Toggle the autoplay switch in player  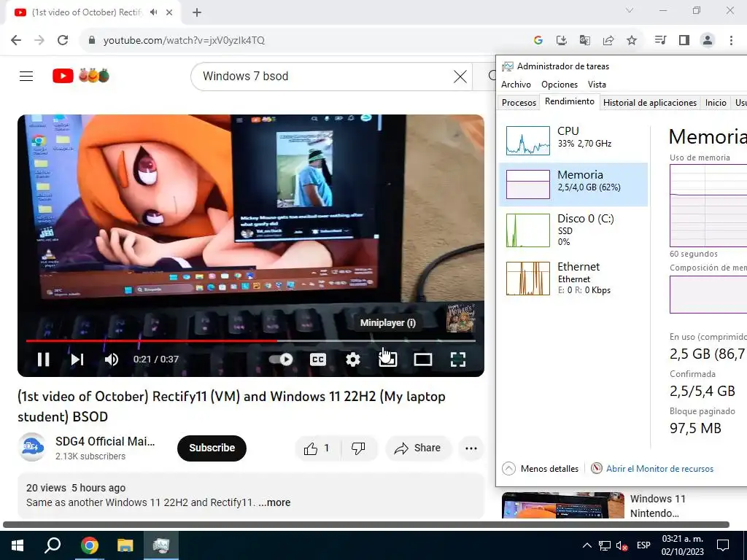pos(281,359)
